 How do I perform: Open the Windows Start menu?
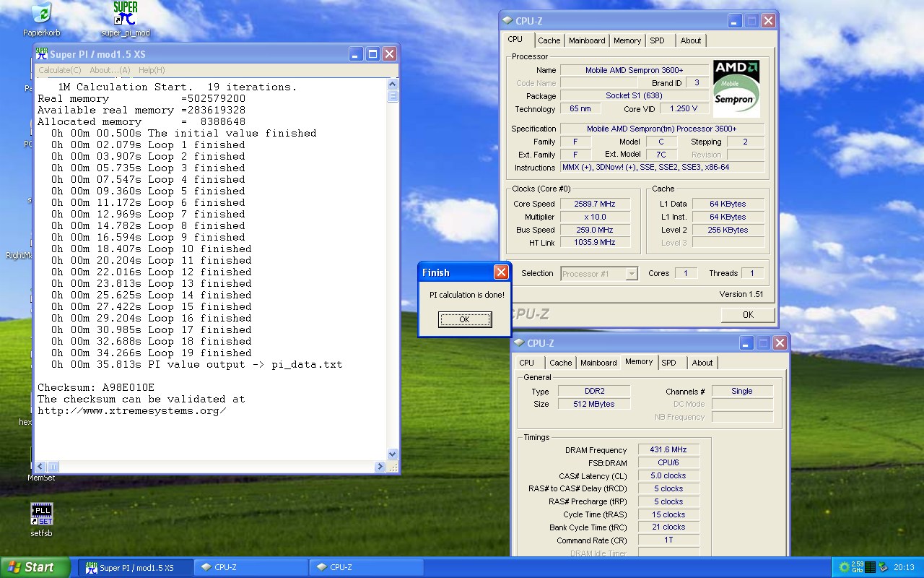35,567
